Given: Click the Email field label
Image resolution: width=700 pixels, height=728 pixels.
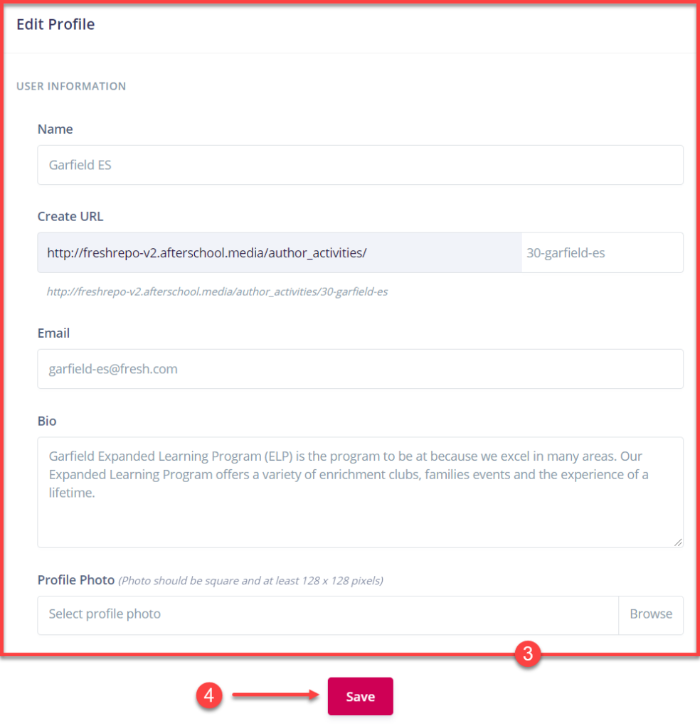Looking at the screenshot, I should [53, 333].
